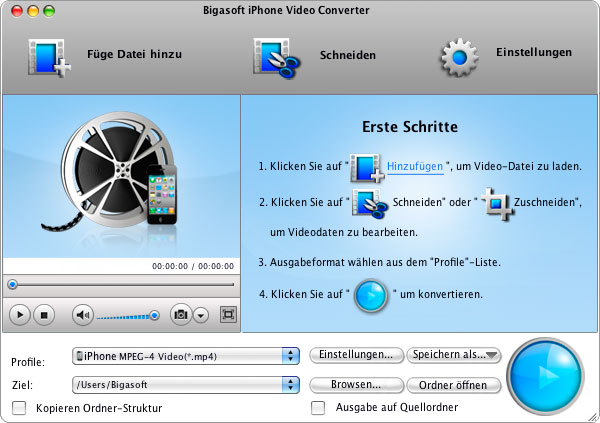Click the Ziel: label
This screenshot has height=423, width=600.
(22, 385)
